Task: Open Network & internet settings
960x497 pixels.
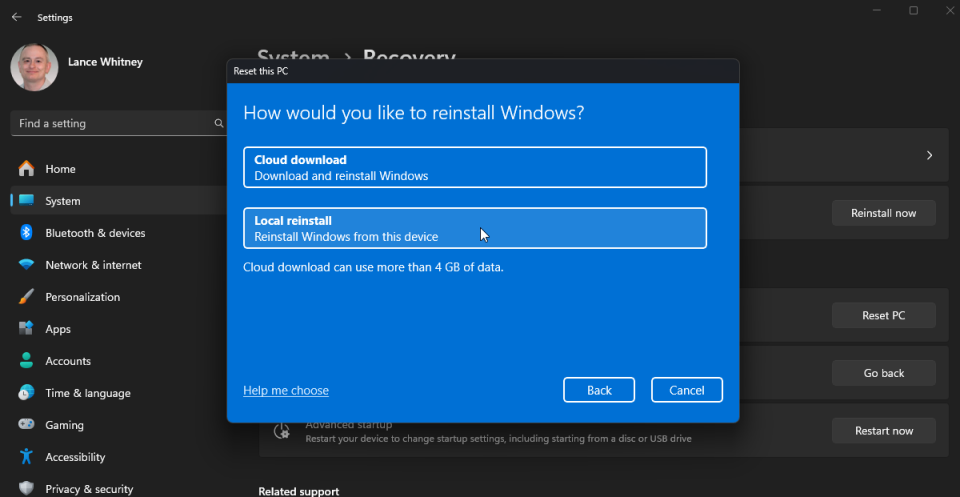Action: pos(93,265)
